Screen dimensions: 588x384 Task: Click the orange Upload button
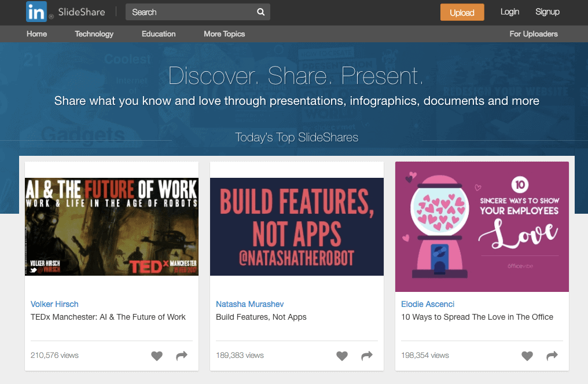pos(462,12)
